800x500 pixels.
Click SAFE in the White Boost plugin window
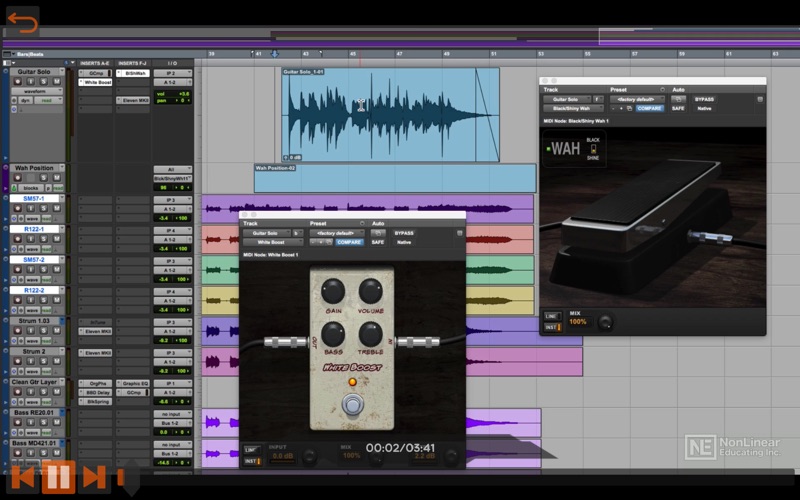coord(378,242)
